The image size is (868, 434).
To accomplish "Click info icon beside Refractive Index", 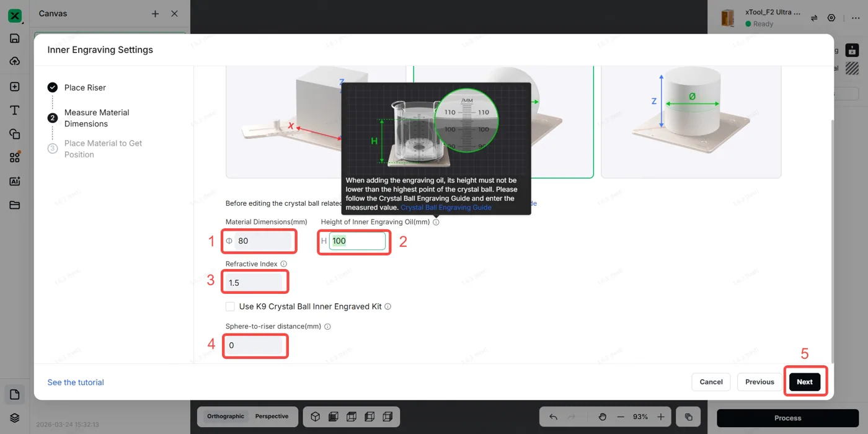I will [283, 264].
